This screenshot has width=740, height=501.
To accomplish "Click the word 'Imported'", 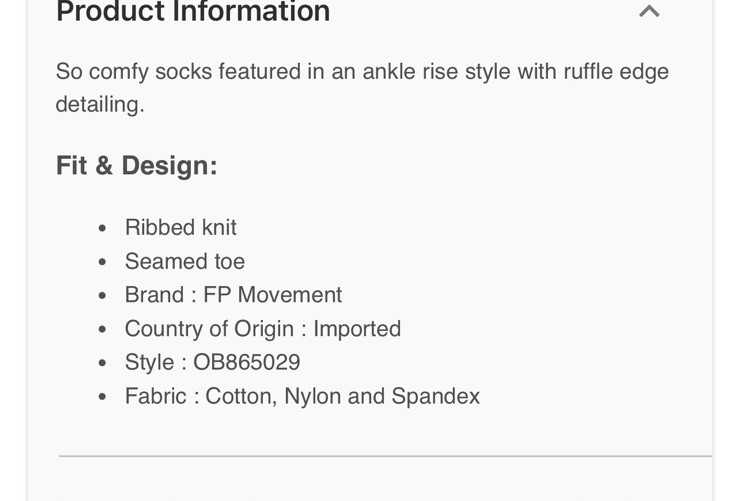I will pyautogui.click(x=357, y=329).
